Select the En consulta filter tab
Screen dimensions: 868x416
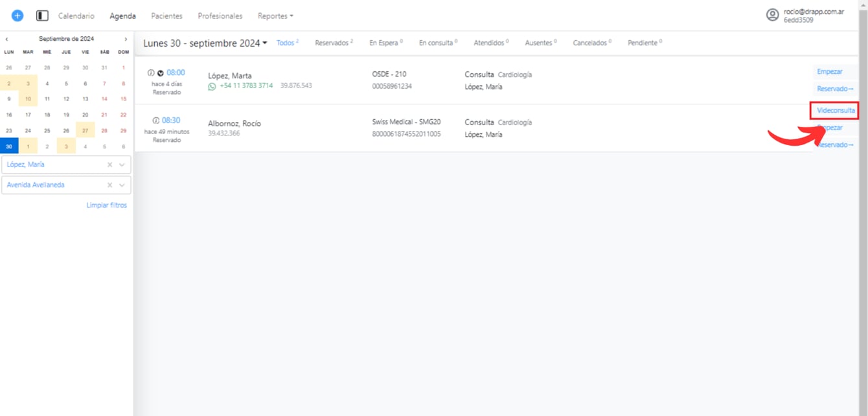[x=438, y=43]
